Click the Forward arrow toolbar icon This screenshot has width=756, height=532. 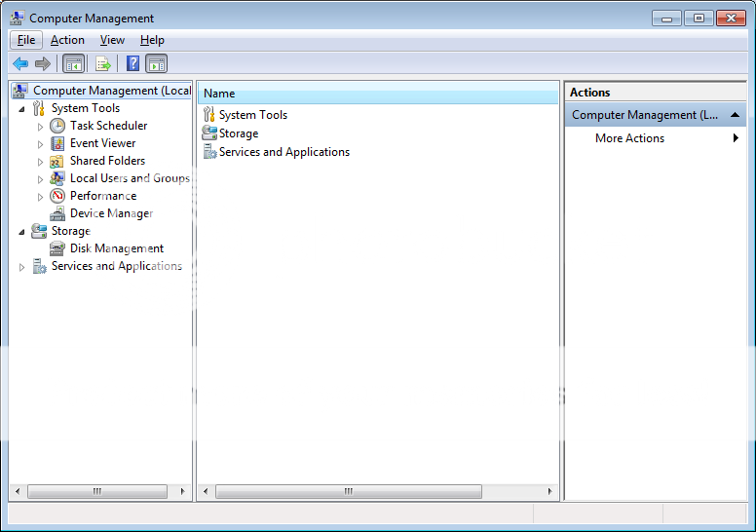click(x=43, y=63)
